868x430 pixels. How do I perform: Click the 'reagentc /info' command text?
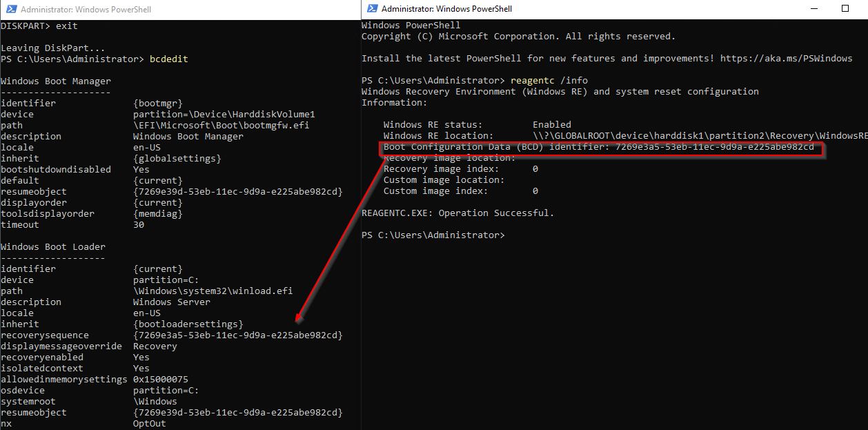pos(549,81)
